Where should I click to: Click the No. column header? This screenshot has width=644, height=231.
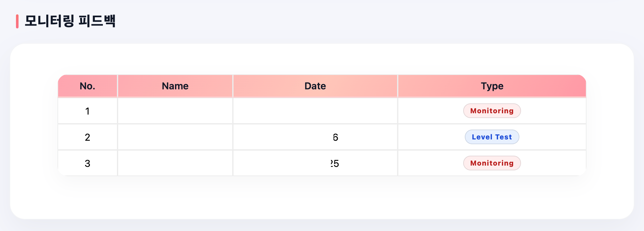point(87,86)
